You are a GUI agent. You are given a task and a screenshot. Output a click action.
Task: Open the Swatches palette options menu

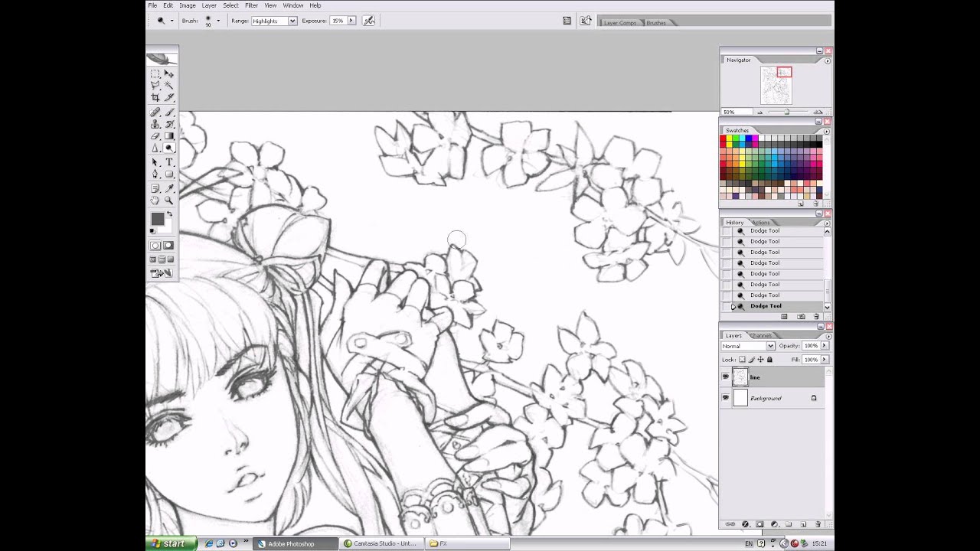827,131
